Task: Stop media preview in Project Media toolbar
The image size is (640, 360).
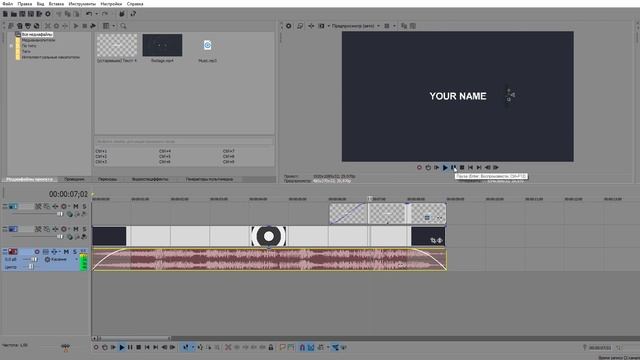Action: (x=84, y=26)
